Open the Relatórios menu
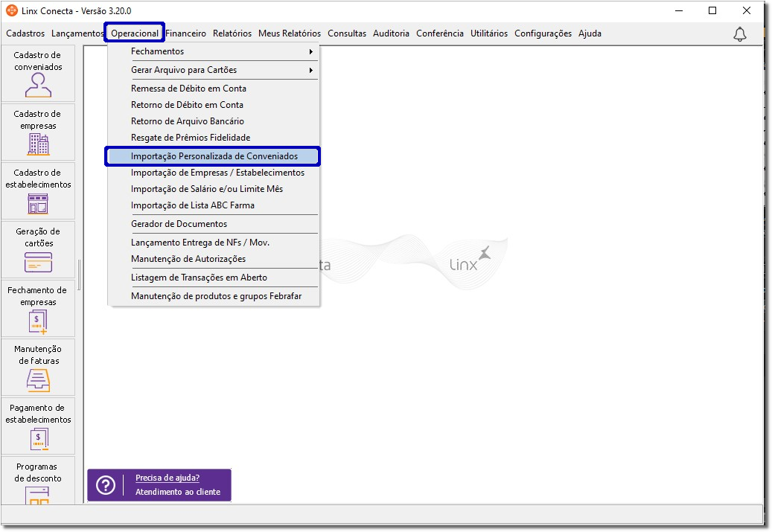The width and height of the screenshot is (772, 532). click(232, 33)
